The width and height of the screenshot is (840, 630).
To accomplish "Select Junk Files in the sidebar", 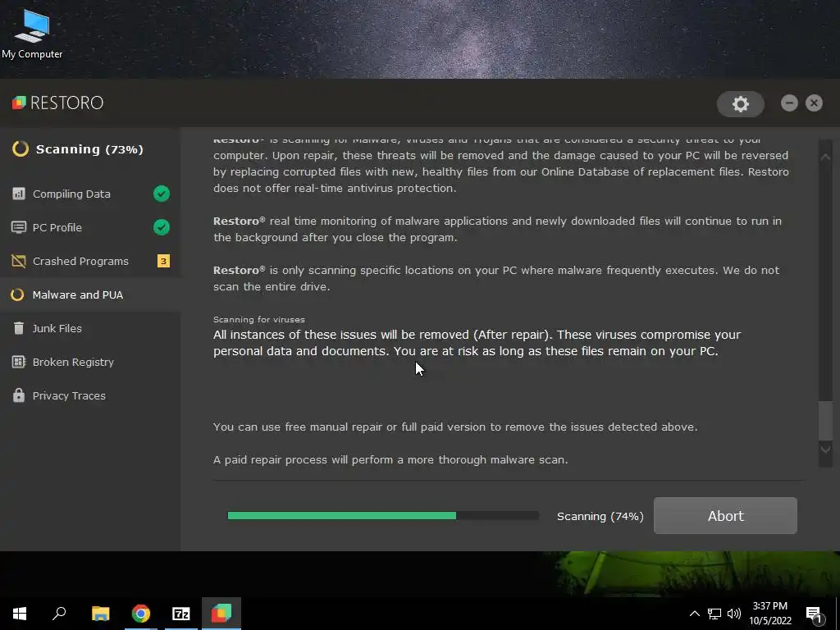I will (x=90, y=328).
